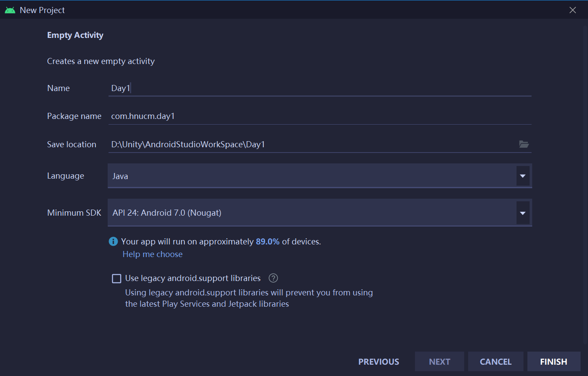Finish creating the project
Screen dimensions: 588x376
[x=554, y=362]
